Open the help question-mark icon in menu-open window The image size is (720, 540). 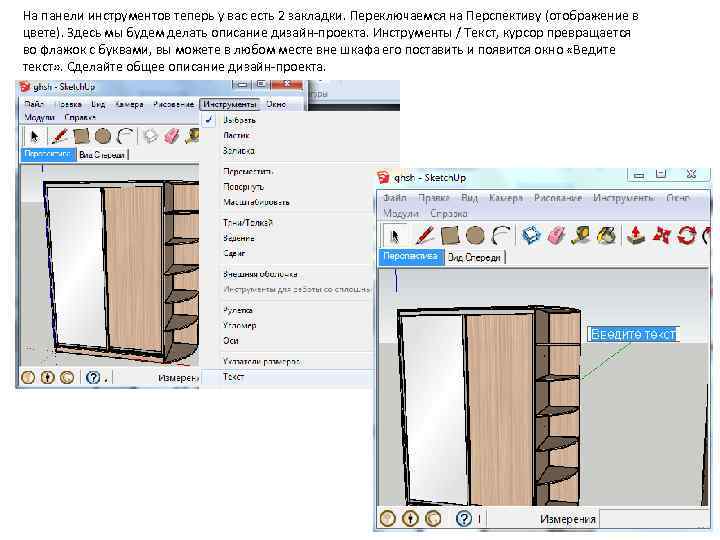click(93, 377)
